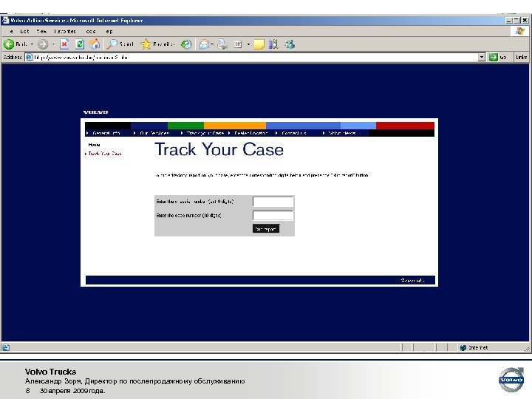
Task: Click the red Track Your Case sidebar link
Action: (104, 154)
